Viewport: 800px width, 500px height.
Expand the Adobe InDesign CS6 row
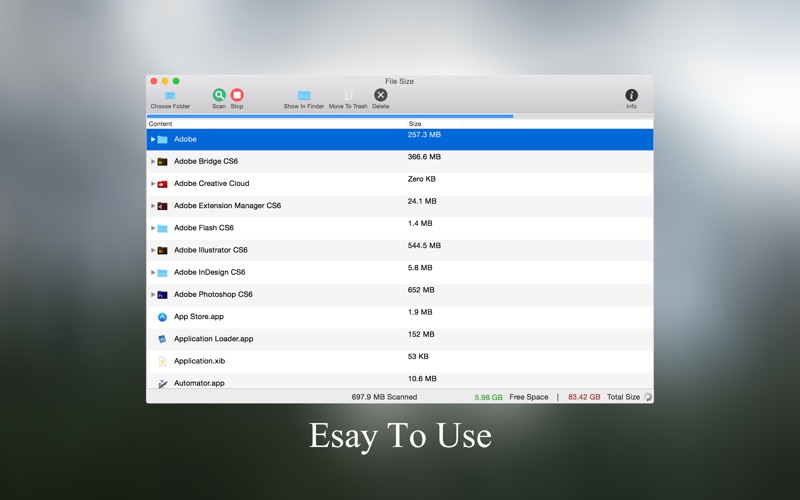[x=153, y=272]
